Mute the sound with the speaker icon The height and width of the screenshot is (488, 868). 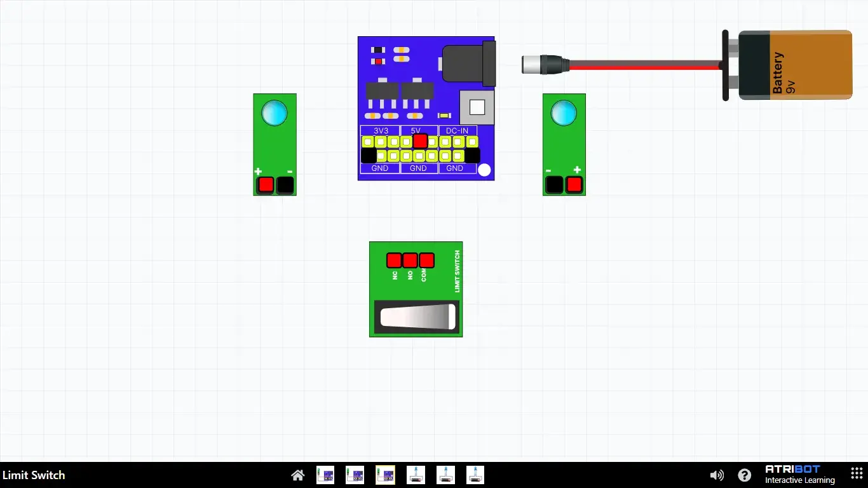click(x=717, y=475)
